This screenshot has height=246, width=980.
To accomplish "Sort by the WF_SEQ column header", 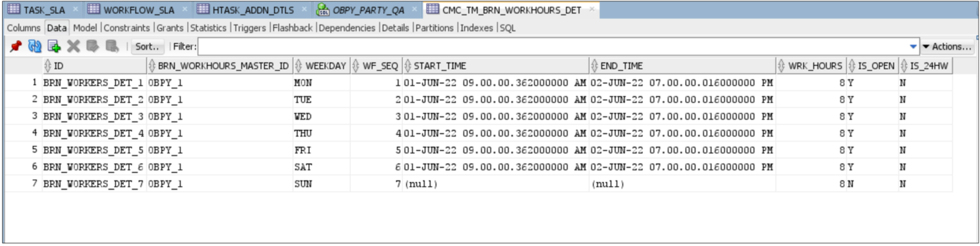I will pyautogui.click(x=375, y=66).
